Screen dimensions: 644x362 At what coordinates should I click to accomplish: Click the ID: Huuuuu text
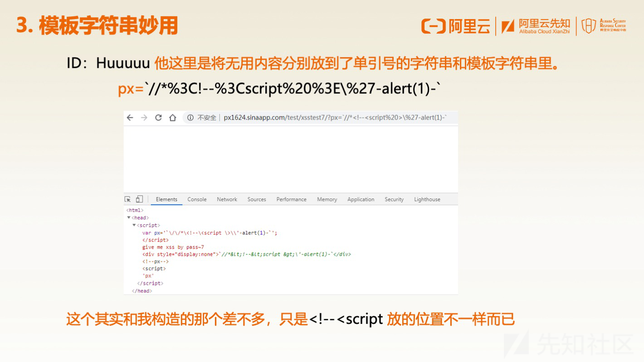108,63
